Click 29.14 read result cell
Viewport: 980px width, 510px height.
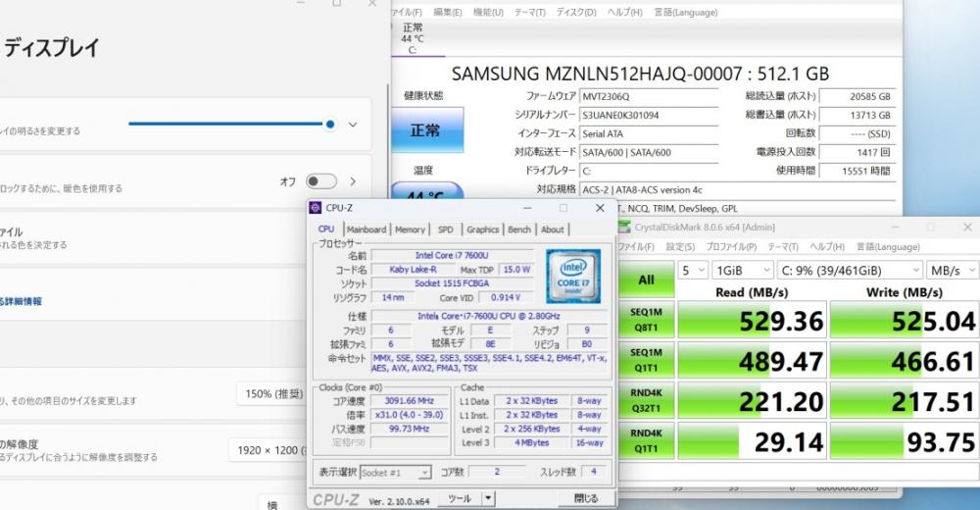pyautogui.click(x=752, y=441)
